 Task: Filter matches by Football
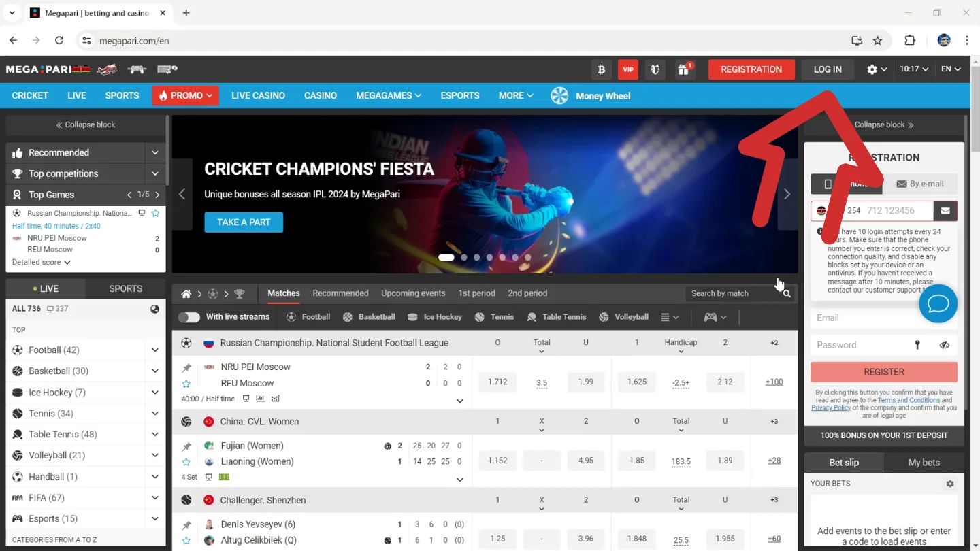point(308,317)
